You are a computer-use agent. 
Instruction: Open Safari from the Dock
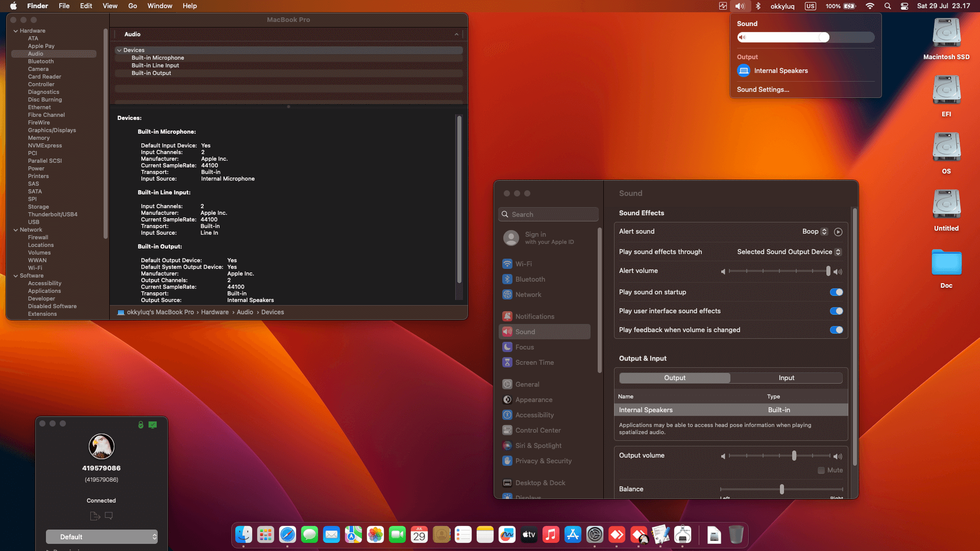click(287, 535)
